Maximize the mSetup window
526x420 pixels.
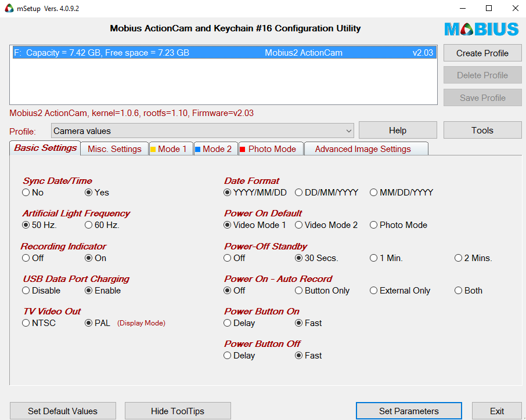[489, 8]
